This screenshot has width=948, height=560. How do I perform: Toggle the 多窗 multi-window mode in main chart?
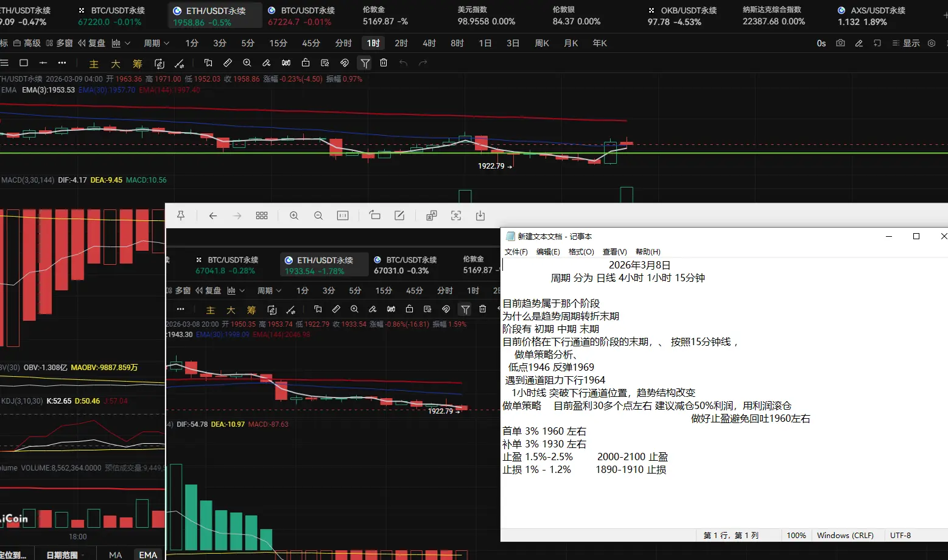[59, 43]
